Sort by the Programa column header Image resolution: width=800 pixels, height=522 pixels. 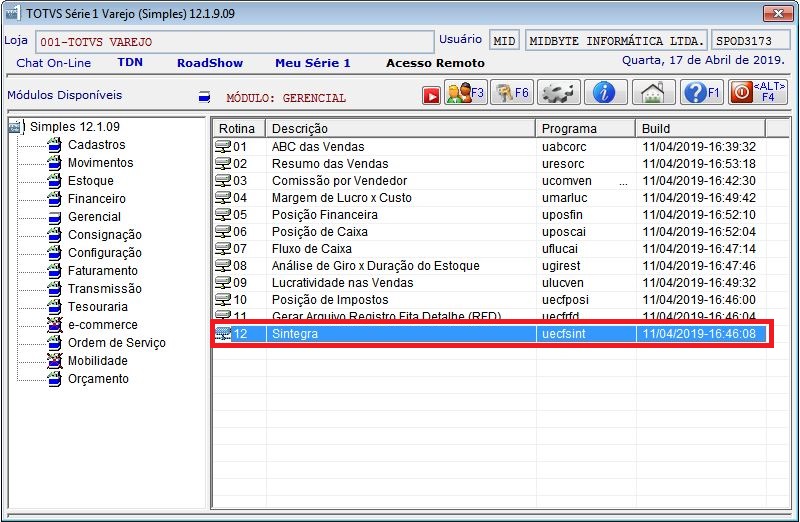pos(585,129)
